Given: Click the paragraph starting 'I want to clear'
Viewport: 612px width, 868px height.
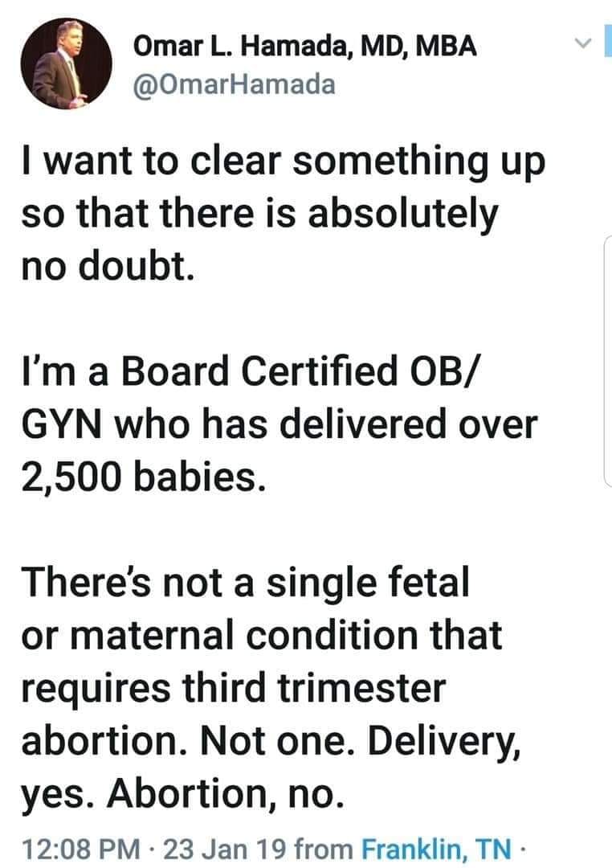Looking at the screenshot, I should (282, 162).
